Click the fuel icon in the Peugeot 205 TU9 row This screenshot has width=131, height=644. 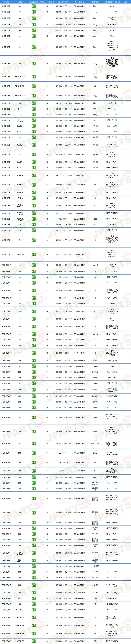33,366
